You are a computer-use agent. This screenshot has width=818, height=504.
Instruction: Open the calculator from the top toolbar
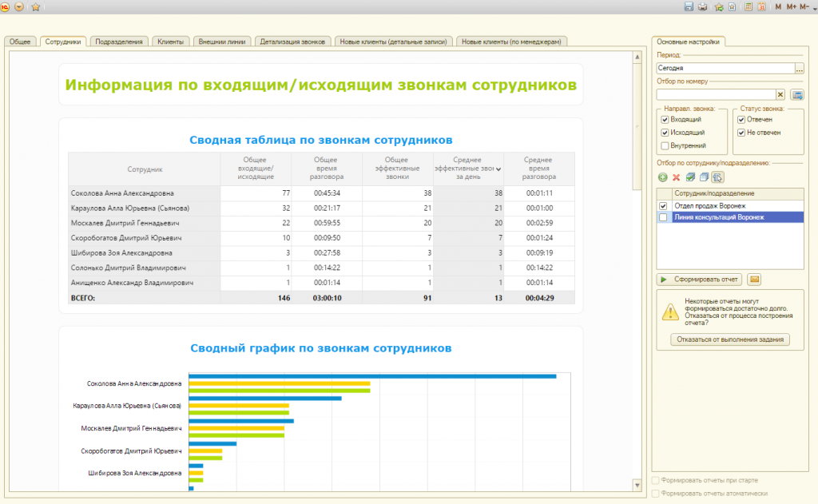[749, 6]
